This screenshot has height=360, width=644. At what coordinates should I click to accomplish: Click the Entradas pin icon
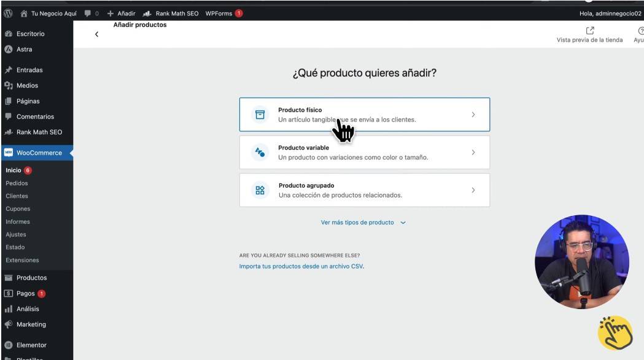pyautogui.click(x=8, y=70)
